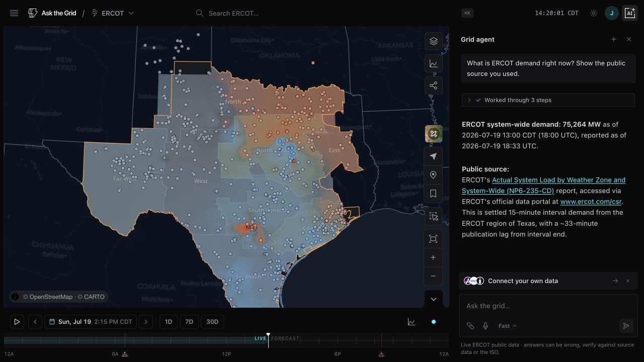Select the 30D time range

213,322
